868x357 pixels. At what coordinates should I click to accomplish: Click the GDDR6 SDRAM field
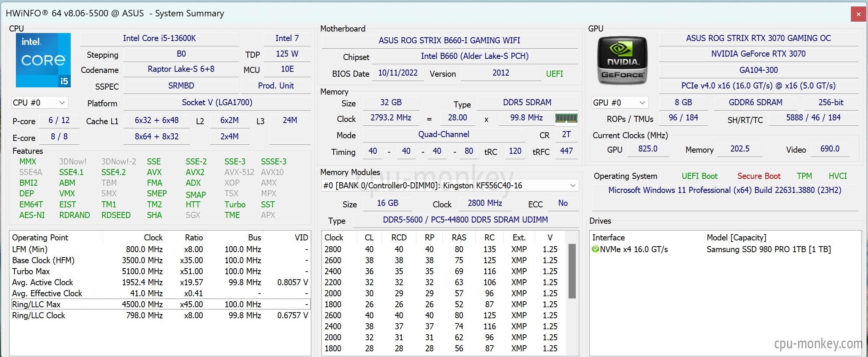[x=756, y=103]
